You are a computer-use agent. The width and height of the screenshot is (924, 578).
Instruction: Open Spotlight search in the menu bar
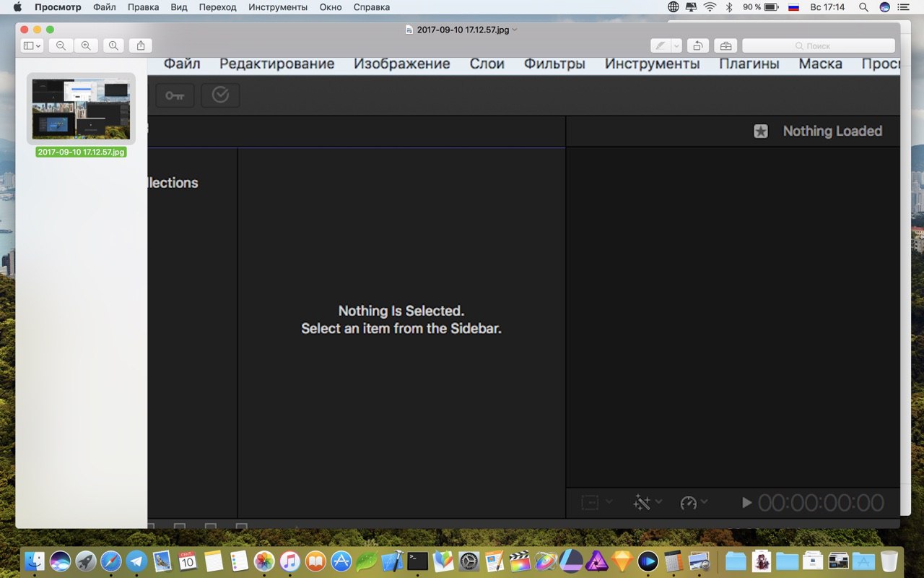tap(863, 7)
